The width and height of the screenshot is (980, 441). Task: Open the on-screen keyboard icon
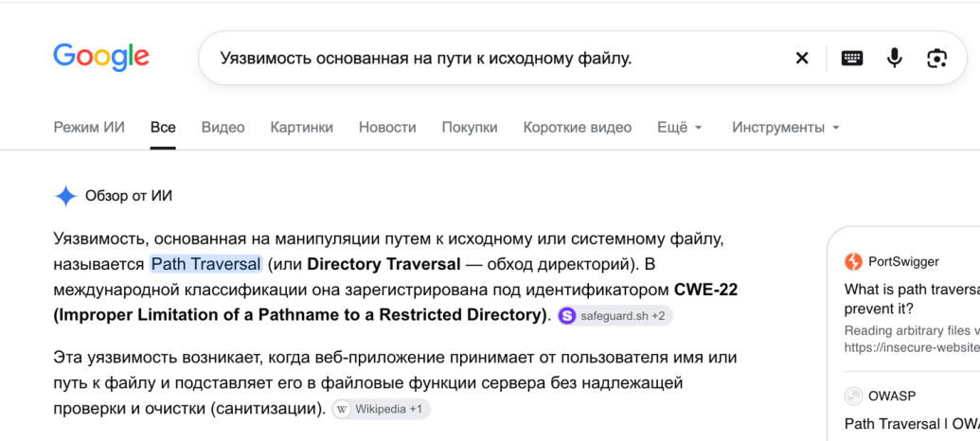(852, 58)
